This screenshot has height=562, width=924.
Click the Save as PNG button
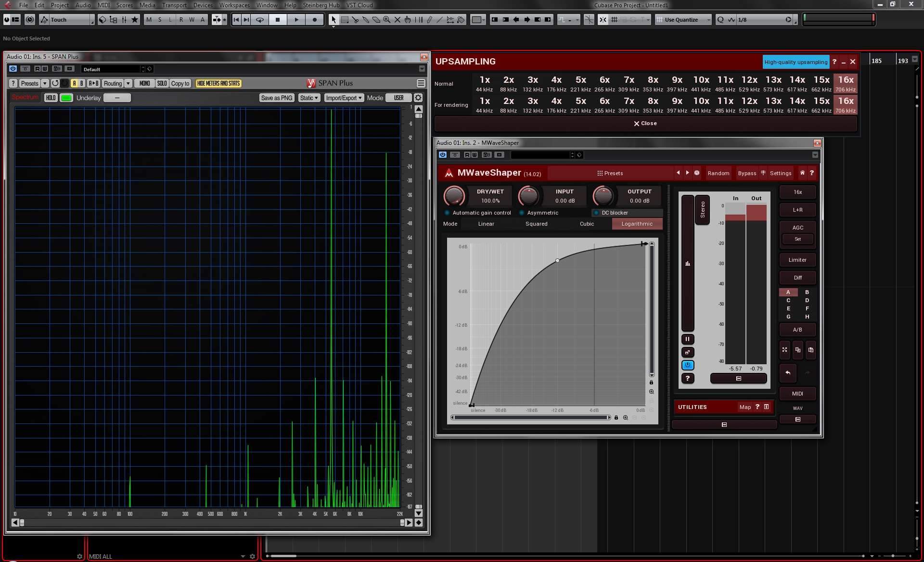pyautogui.click(x=276, y=98)
